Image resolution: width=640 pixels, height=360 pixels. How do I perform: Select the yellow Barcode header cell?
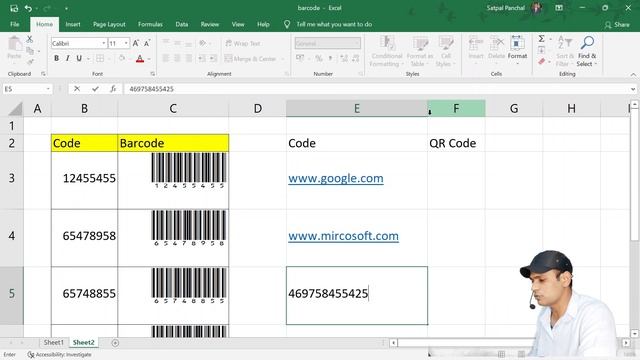click(x=173, y=143)
